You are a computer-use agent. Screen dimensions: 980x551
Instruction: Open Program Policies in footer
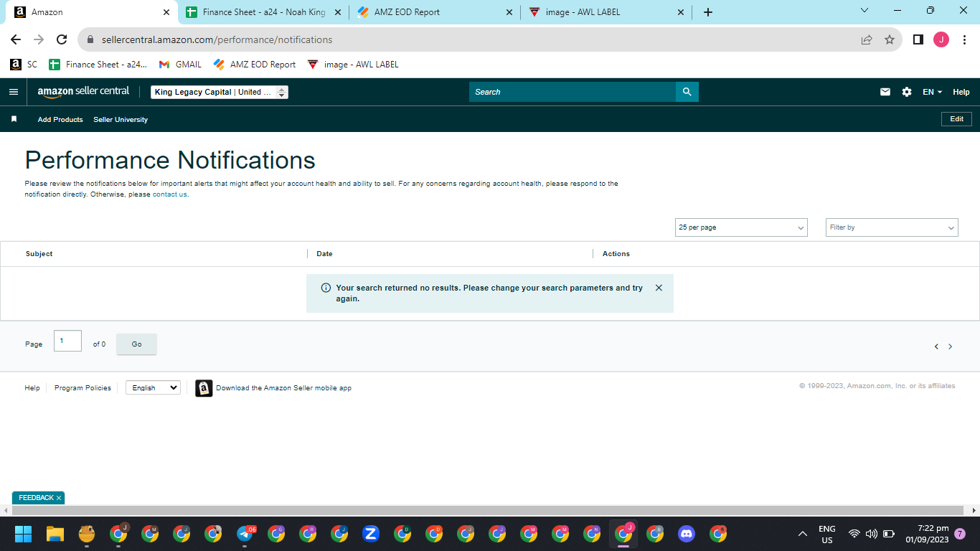click(x=83, y=388)
